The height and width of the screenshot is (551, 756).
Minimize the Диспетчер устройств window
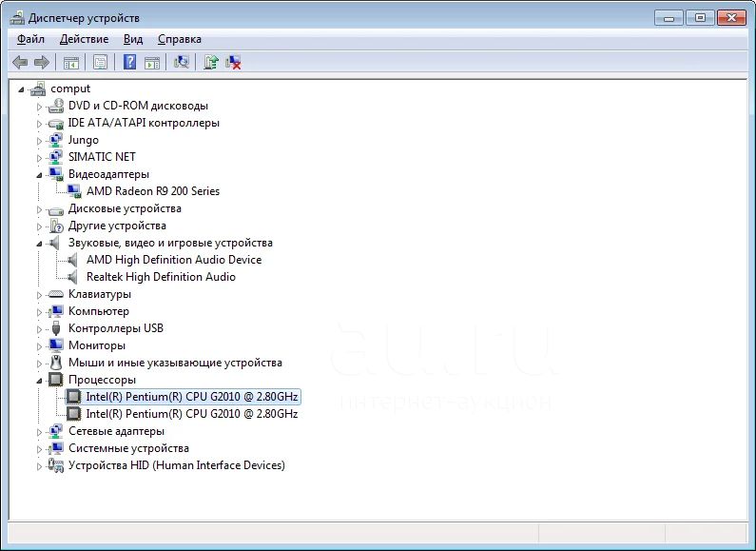pos(669,18)
